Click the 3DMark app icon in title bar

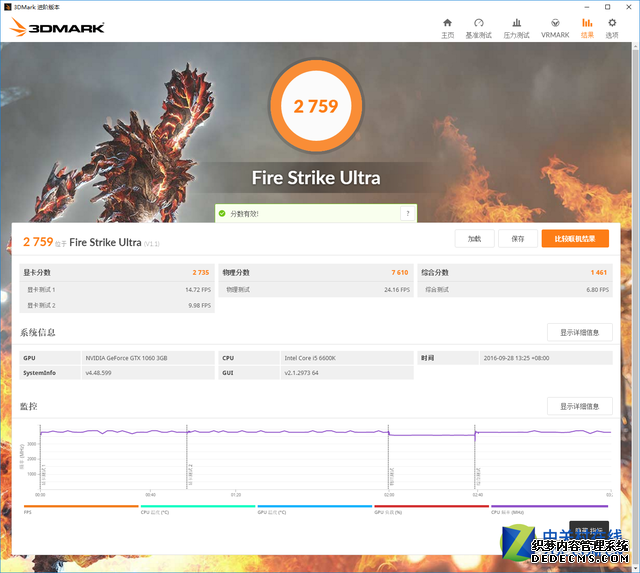pos(7,7)
